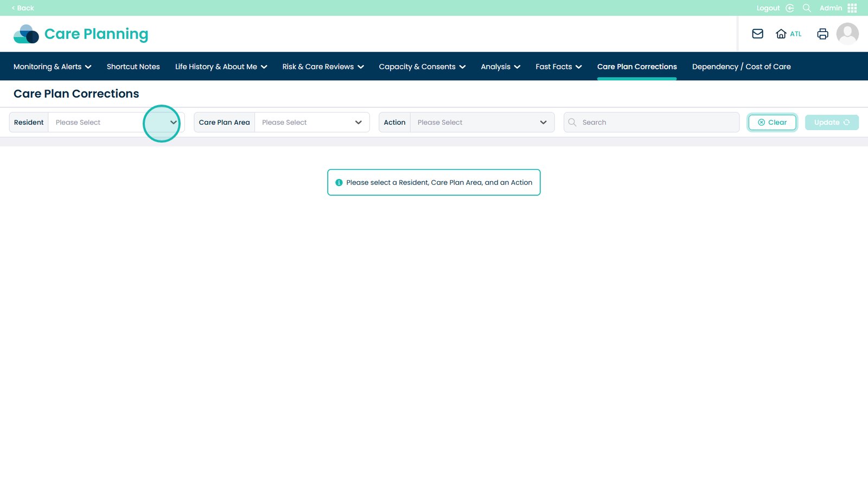This screenshot has width=868, height=488.
Task: Expand Life History & About Me menu
Action: pos(221,67)
